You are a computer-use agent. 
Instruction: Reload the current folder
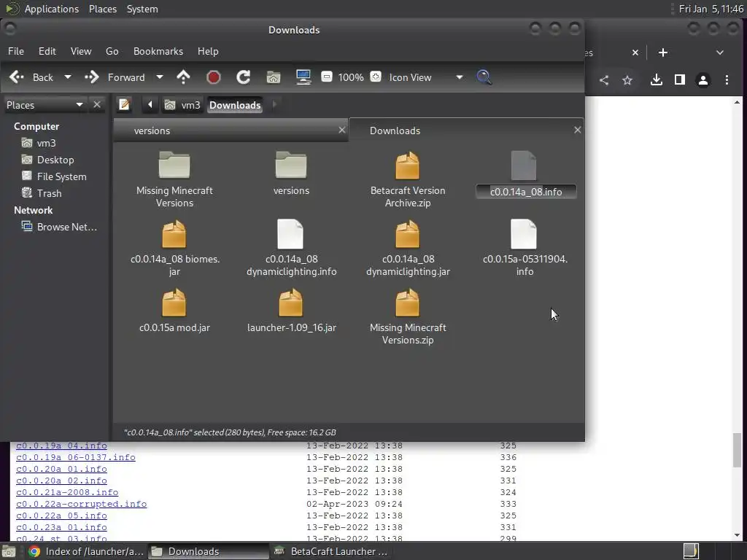coord(244,77)
